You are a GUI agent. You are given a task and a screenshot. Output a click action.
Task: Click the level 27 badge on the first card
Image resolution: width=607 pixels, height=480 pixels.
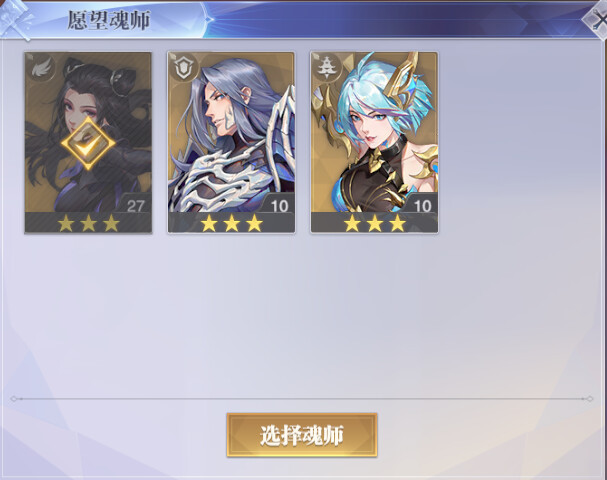(135, 206)
